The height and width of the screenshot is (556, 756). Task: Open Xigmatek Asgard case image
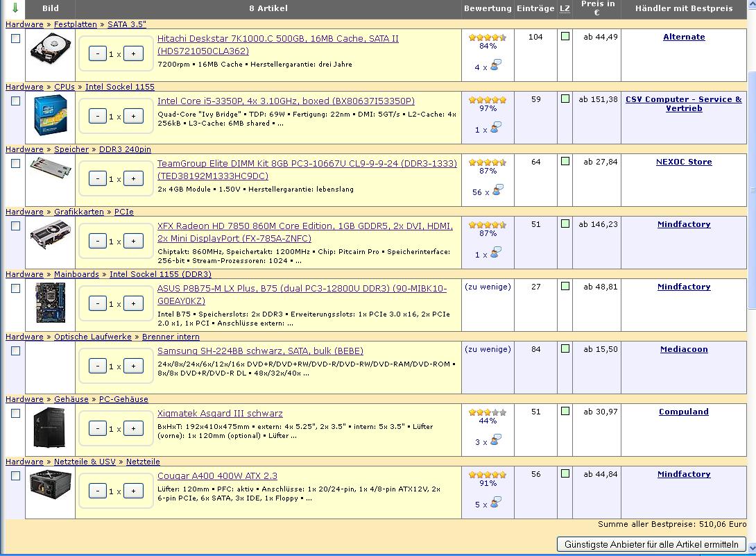click(50, 427)
